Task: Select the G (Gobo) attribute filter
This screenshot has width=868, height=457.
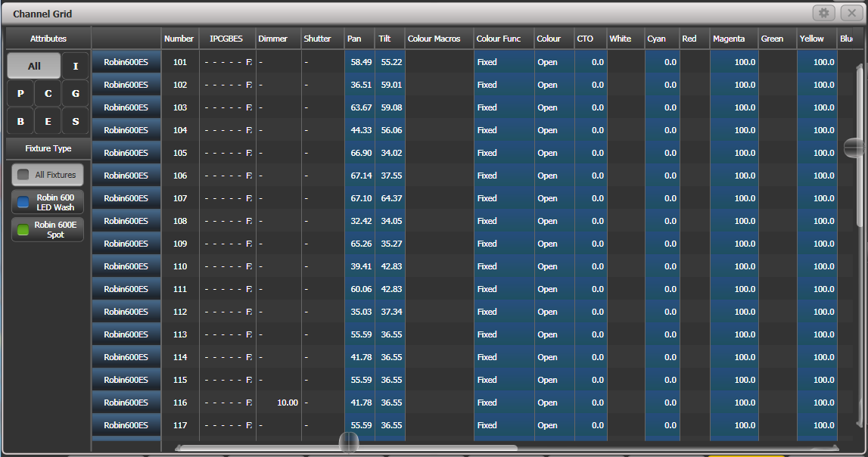Action: (x=75, y=93)
